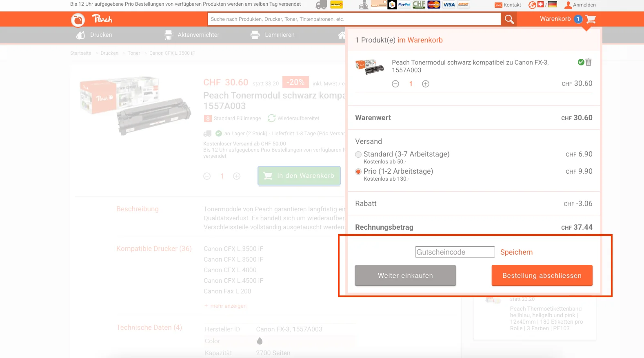Open the Drucken menu
644x358 pixels.
[x=101, y=35]
